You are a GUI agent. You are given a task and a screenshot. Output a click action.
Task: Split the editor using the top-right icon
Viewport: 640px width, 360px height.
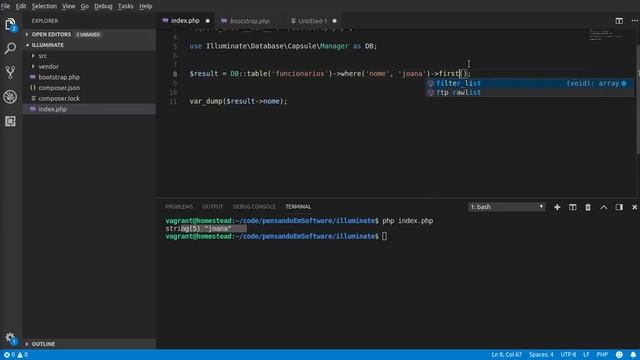click(x=619, y=21)
